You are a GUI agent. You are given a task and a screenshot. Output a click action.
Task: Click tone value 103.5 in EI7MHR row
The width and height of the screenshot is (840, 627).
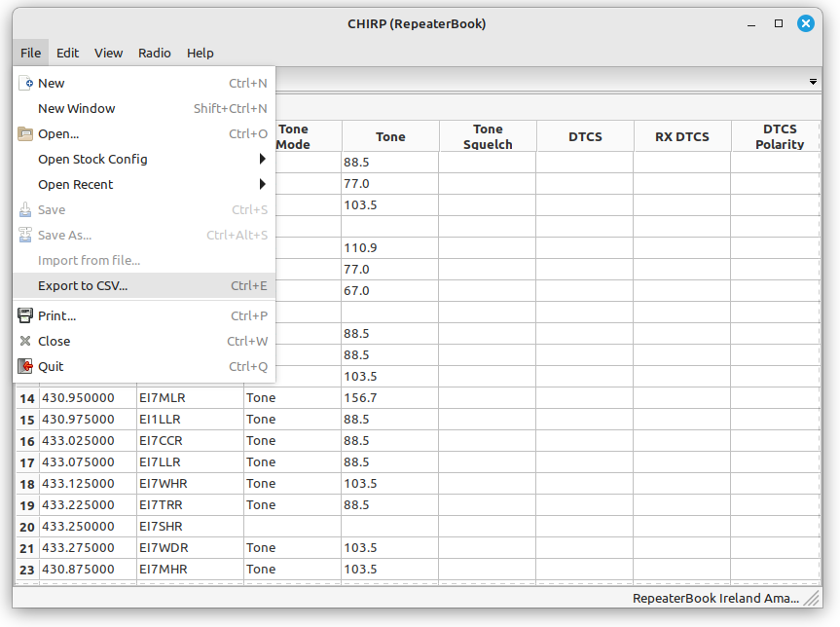coord(389,570)
